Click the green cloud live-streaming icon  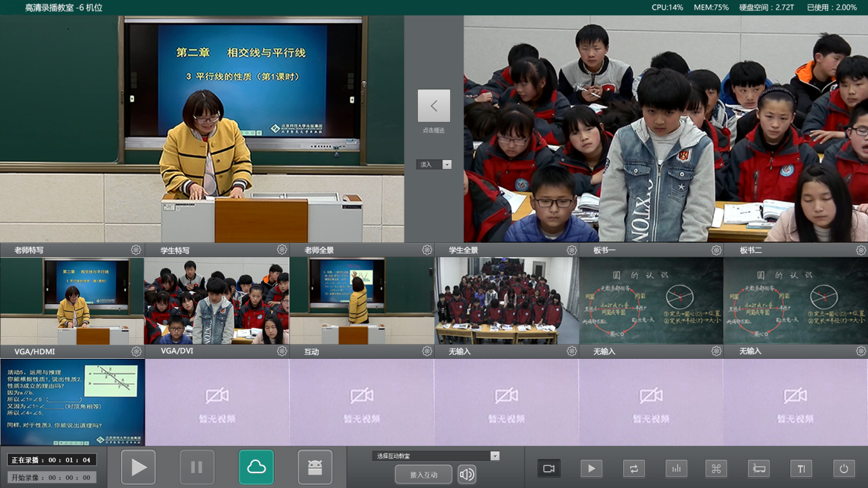256,467
